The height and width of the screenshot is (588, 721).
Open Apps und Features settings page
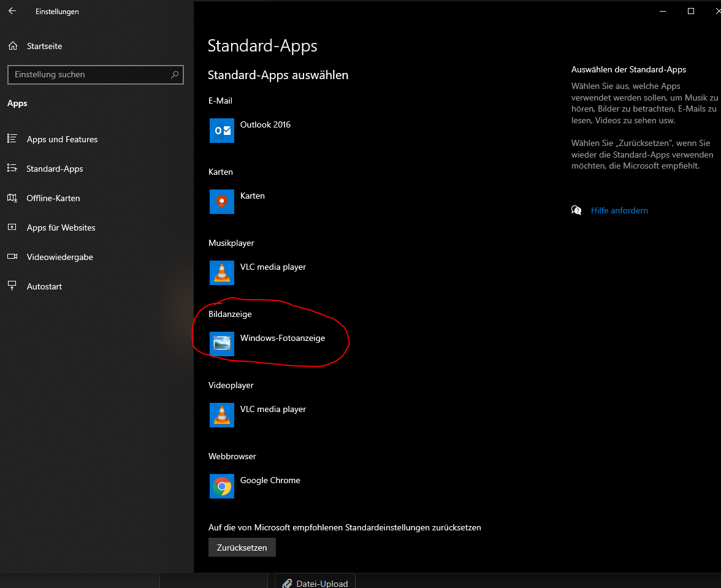(62, 139)
